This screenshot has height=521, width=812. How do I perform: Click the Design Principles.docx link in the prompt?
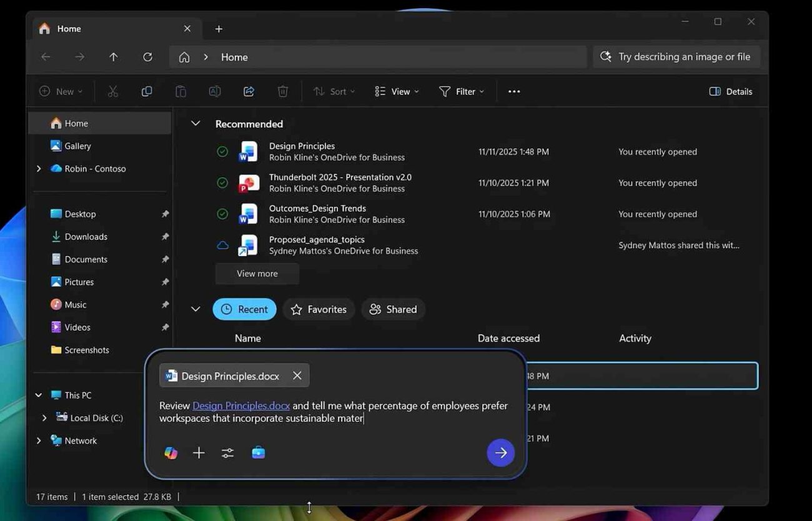coord(240,405)
